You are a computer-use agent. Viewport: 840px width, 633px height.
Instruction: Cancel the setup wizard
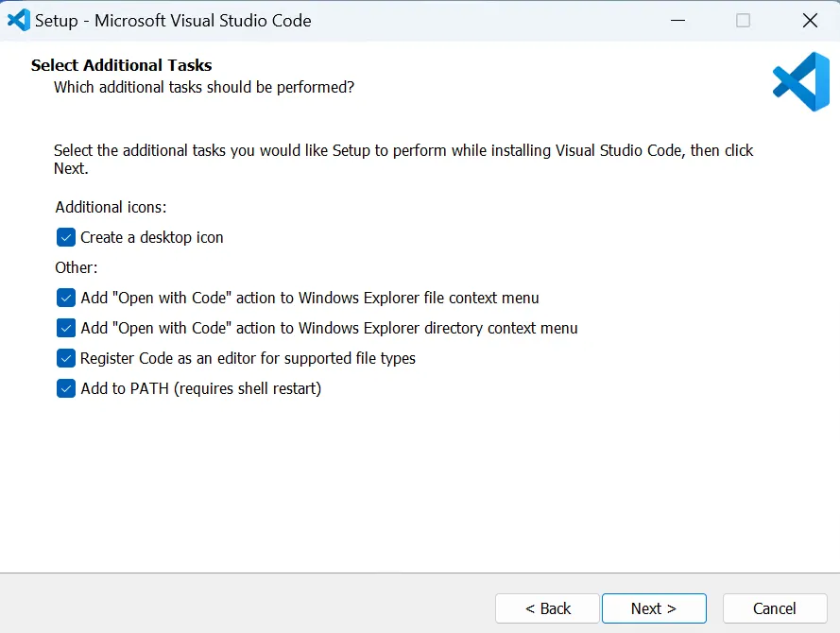pos(775,608)
